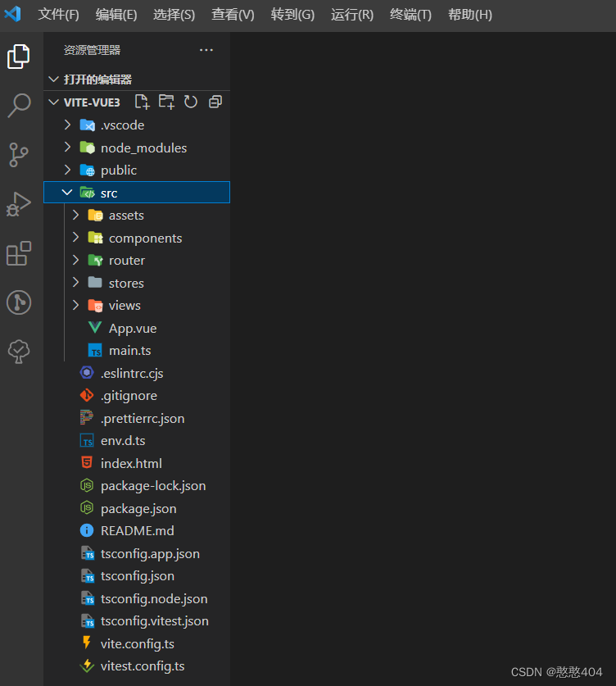Click the New Folder icon in Explorer

click(165, 101)
